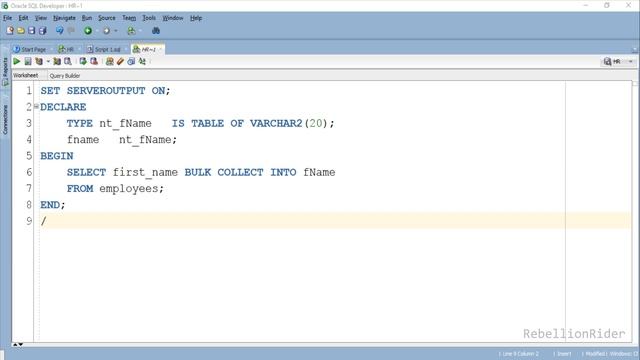Viewport: 640px width, 360px height.
Task: Open dropdown arrow next to Forward navigation icon
Action: (x=116, y=31)
